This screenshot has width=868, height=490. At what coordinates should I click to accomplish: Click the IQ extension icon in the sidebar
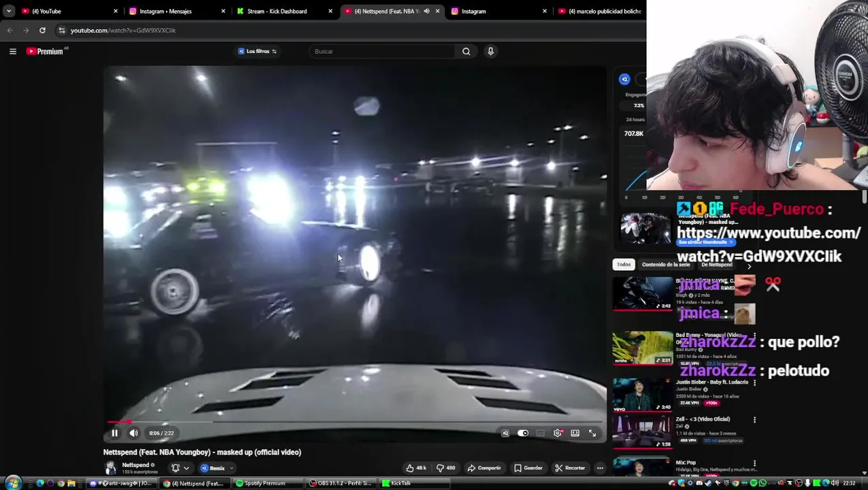click(x=624, y=79)
